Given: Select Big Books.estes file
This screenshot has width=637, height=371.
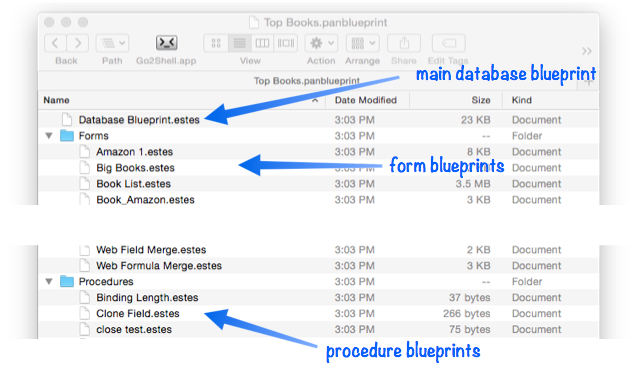Looking at the screenshot, I should (x=135, y=168).
